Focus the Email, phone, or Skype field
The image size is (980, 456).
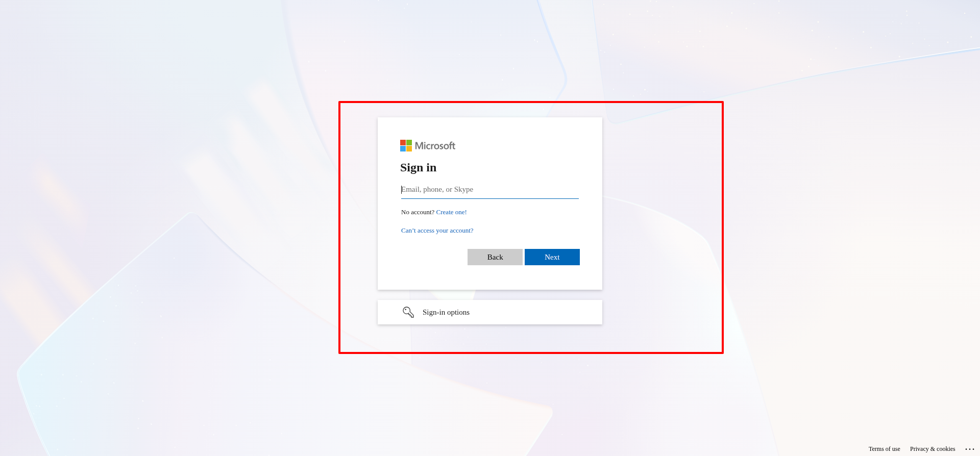[490, 190]
